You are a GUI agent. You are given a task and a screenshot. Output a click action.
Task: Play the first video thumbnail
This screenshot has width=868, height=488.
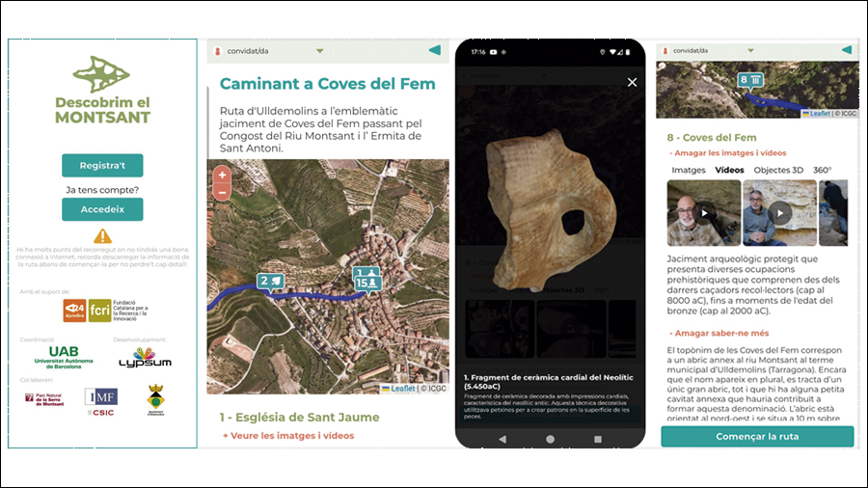click(x=703, y=213)
